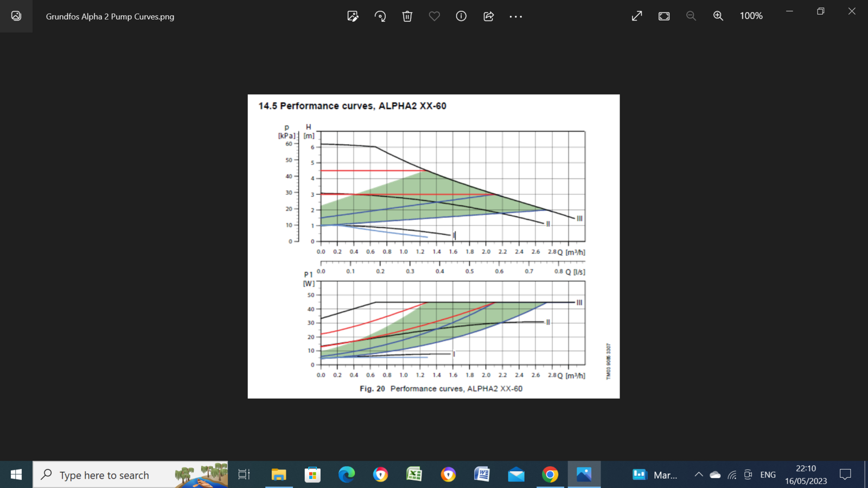Enter full screen with the diagonal arrows icon
The height and width of the screenshot is (488, 868).
[x=637, y=16]
